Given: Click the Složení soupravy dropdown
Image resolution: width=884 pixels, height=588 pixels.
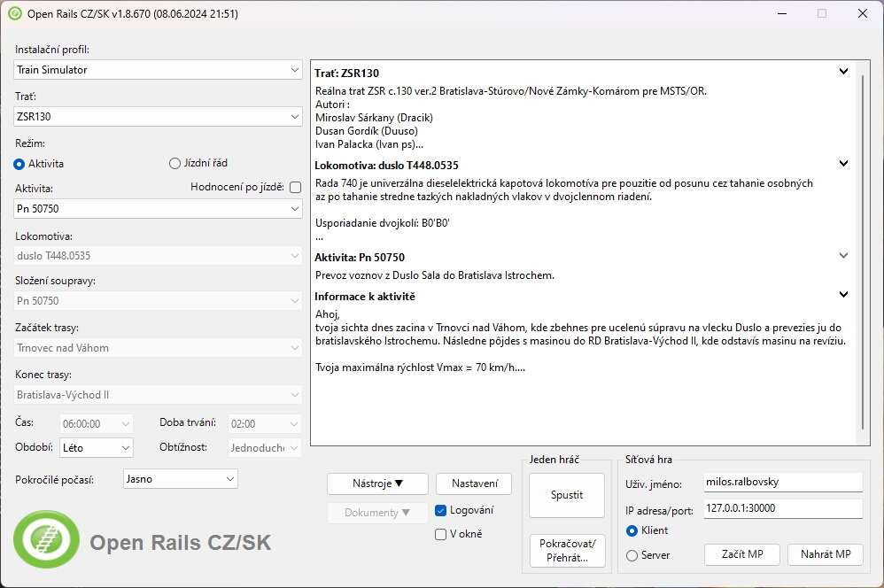Looking at the screenshot, I should [x=158, y=300].
